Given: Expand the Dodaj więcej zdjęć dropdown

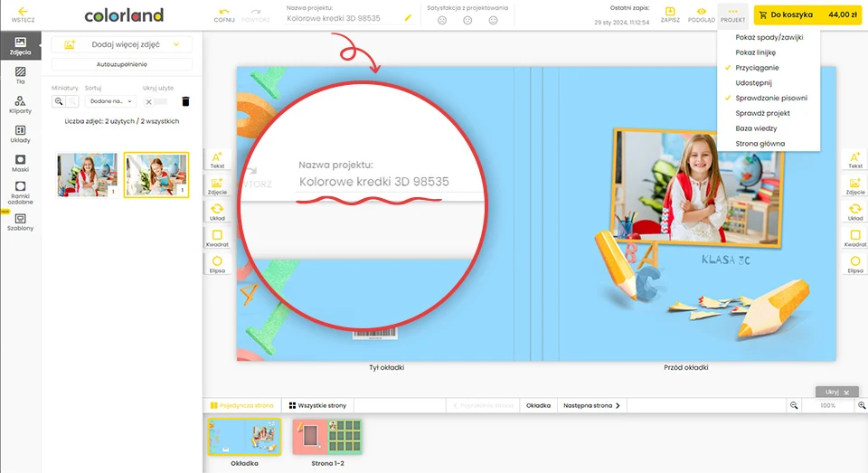Looking at the screenshot, I should [x=176, y=44].
